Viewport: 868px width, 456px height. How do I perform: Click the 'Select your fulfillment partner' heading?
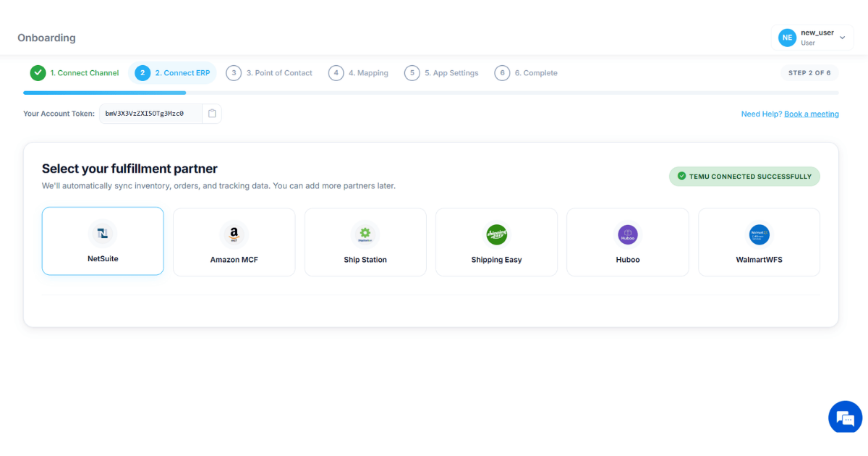click(129, 169)
